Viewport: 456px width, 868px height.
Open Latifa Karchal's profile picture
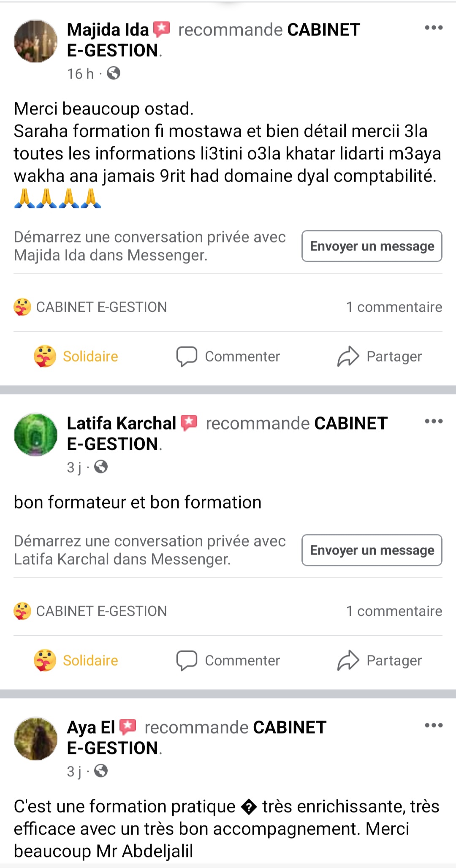pyautogui.click(x=35, y=435)
